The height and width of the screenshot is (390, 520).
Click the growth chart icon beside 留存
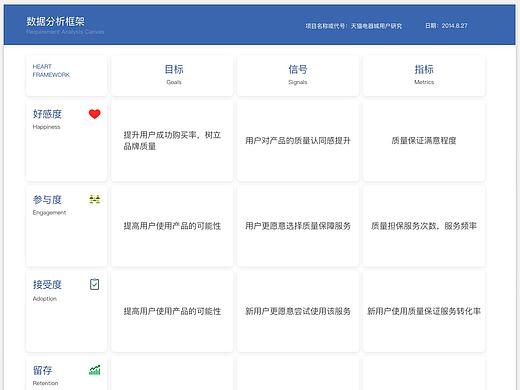tap(95, 370)
